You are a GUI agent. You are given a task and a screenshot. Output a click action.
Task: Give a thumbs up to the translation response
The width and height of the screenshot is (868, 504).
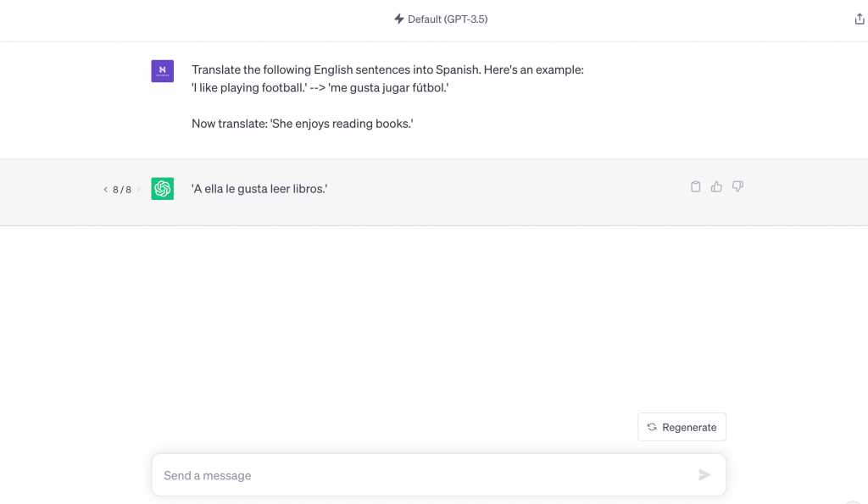(x=716, y=186)
